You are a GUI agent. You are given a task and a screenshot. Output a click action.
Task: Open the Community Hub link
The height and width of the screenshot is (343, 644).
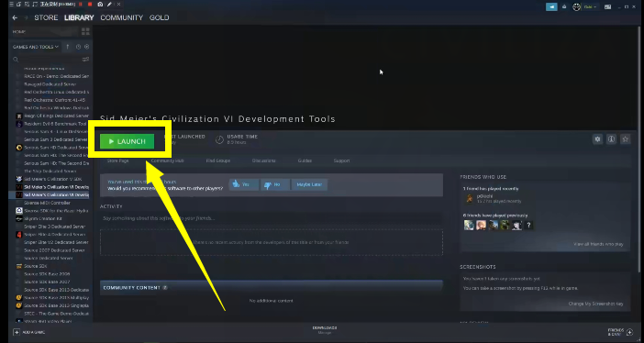(167, 160)
